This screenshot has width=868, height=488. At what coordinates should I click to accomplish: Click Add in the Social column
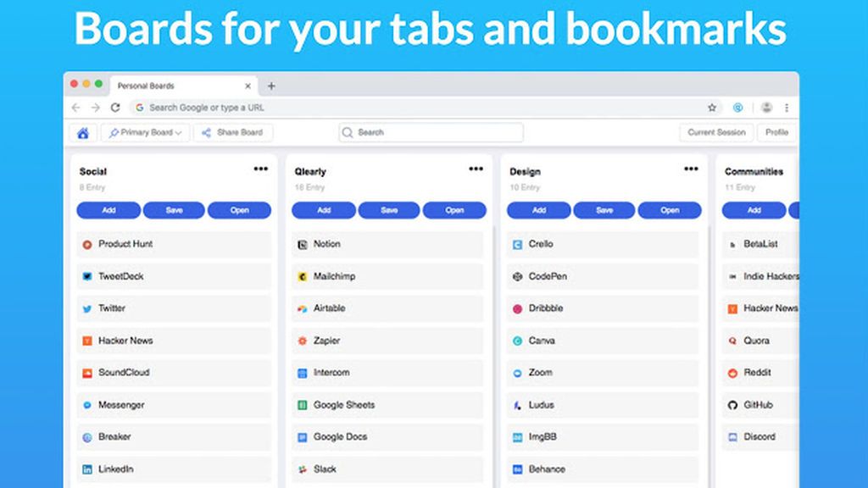[x=108, y=210]
